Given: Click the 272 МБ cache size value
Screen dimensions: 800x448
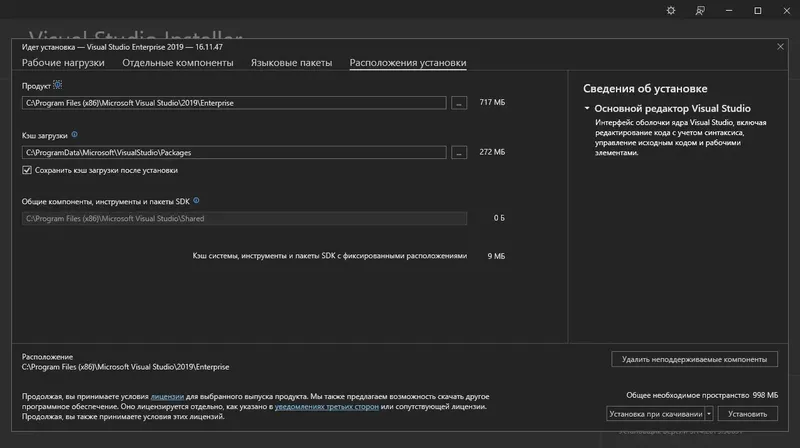Looking at the screenshot, I should tap(492, 152).
